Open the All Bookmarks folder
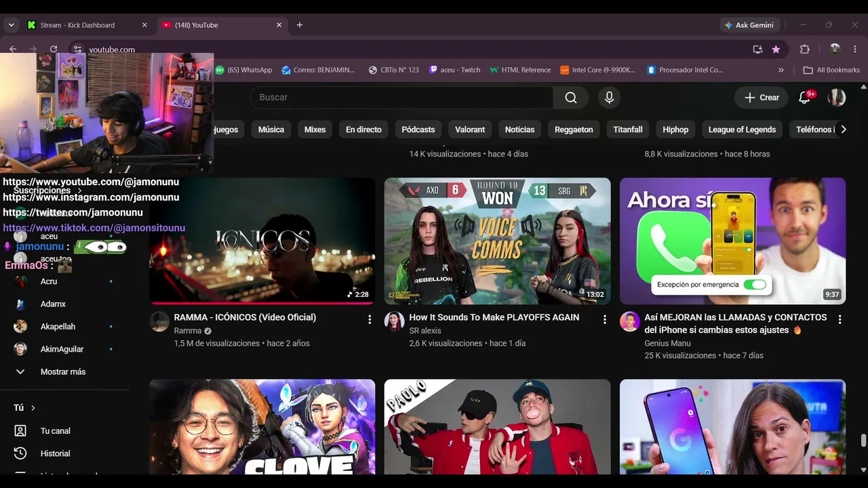This screenshot has width=868, height=488. click(x=831, y=70)
